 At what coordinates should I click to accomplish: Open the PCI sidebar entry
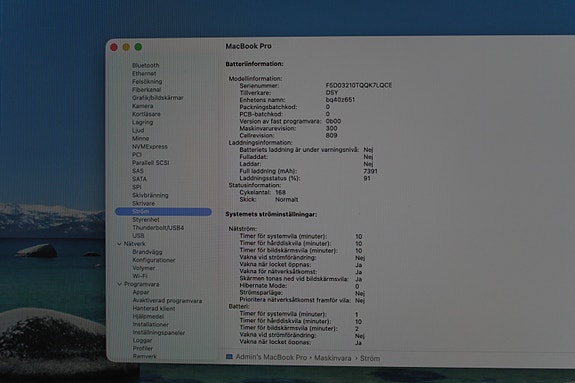[x=137, y=154]
